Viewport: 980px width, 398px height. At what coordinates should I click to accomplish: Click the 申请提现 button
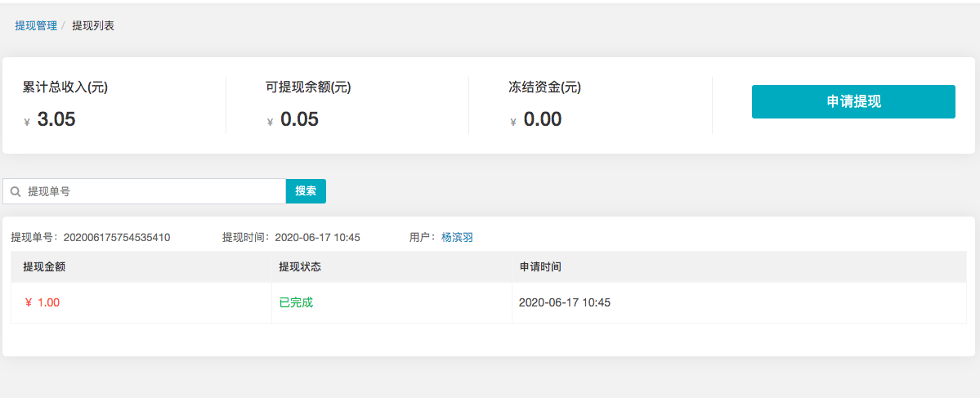853,102
